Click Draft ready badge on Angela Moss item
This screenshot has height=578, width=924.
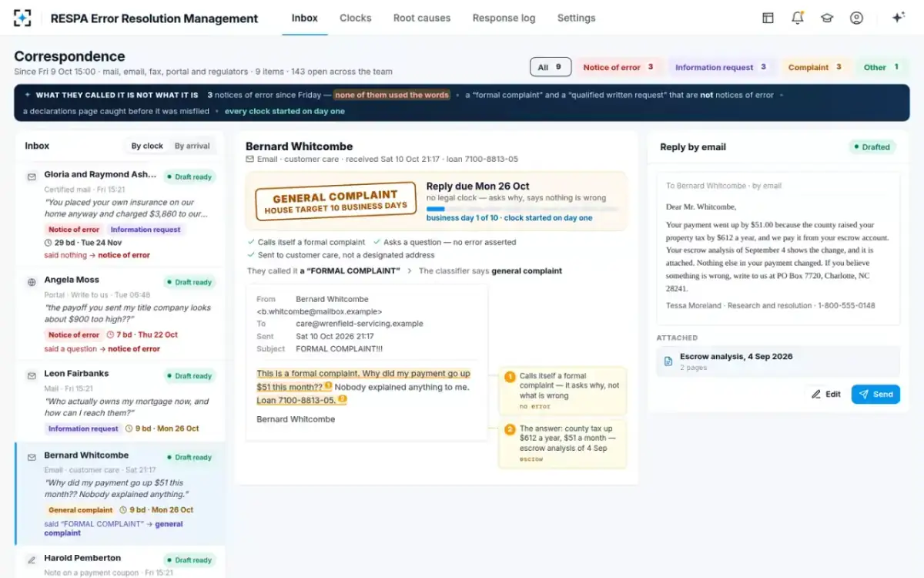189,282
